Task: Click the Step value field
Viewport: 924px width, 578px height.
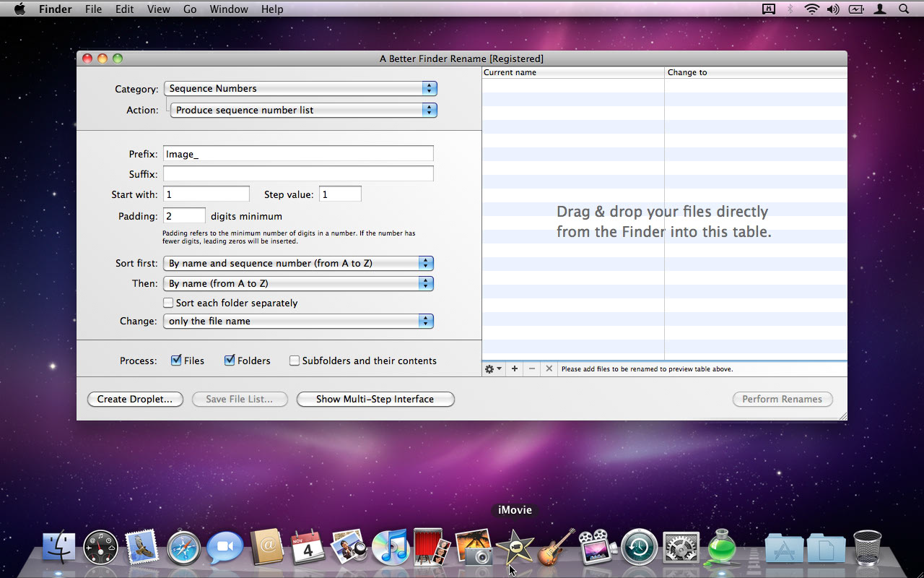Action: (340, 194)
